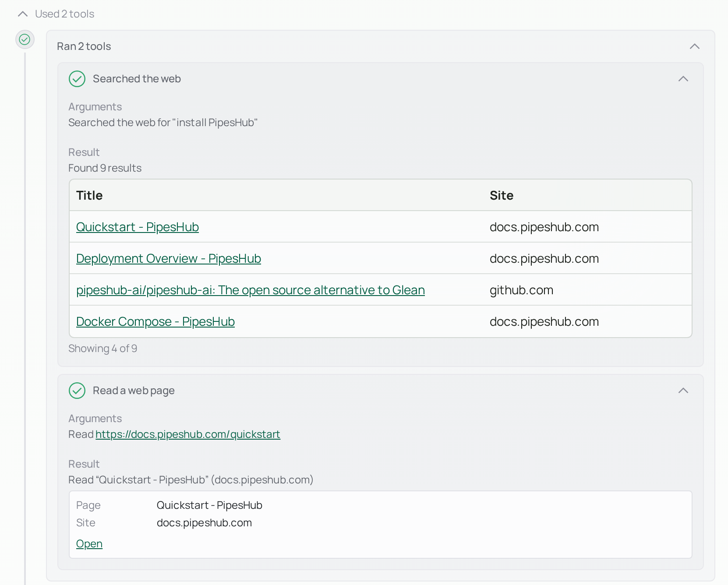Collapse the 'Used 2 tools' section chevron
The image size is (728, 585).
point(23,14)
